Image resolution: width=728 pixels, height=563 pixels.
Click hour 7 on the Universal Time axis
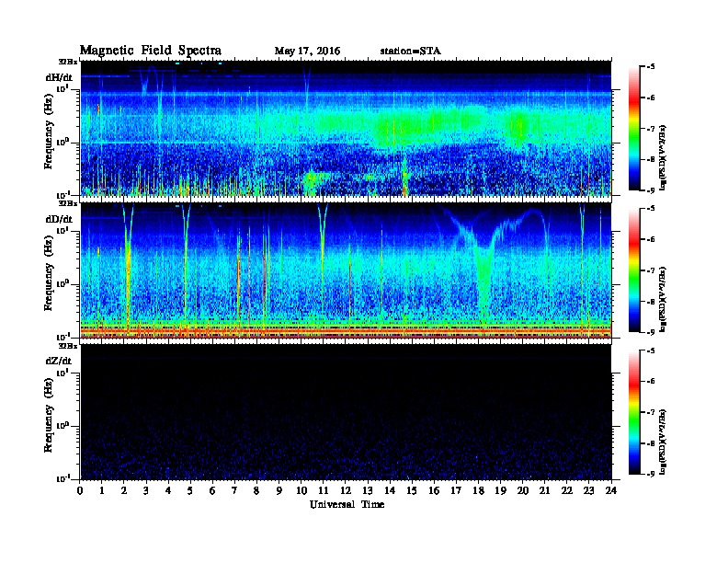[x=234, y=491]
